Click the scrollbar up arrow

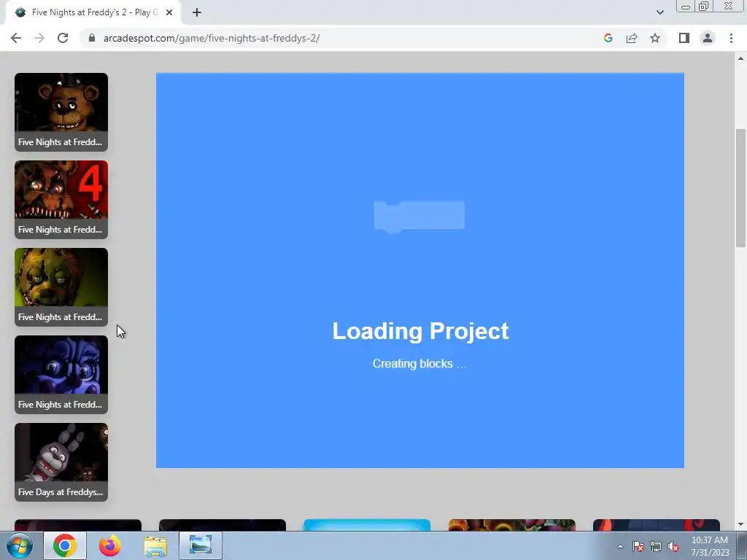(x=740, y=58)
